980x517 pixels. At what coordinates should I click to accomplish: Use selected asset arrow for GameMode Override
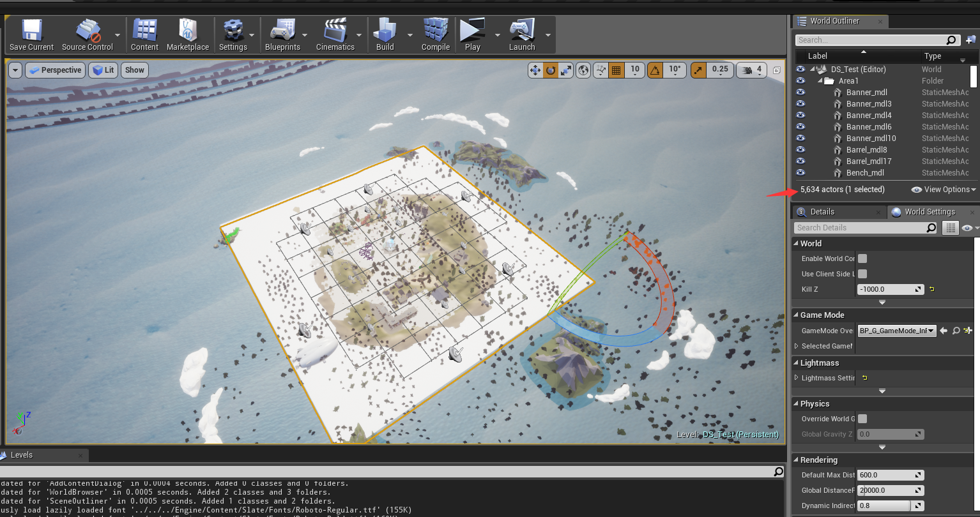point(944,331)
